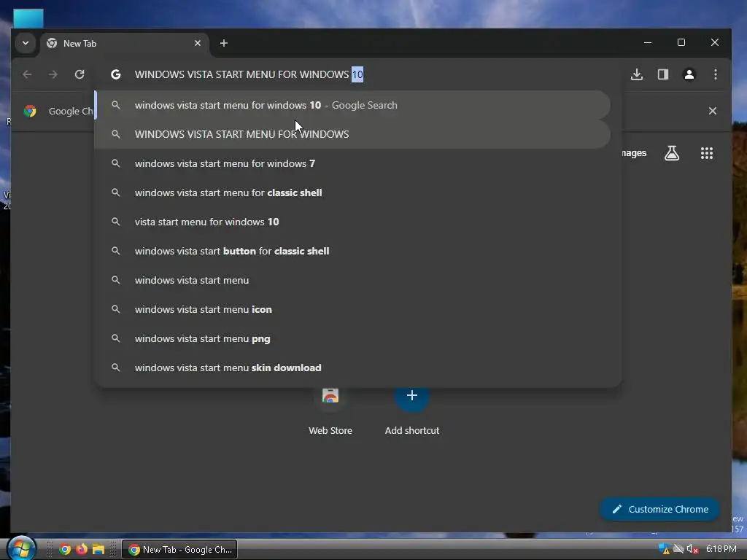Open the Web Store shortcut
This screenshot has width=747, height=560.
pos(330,411)
